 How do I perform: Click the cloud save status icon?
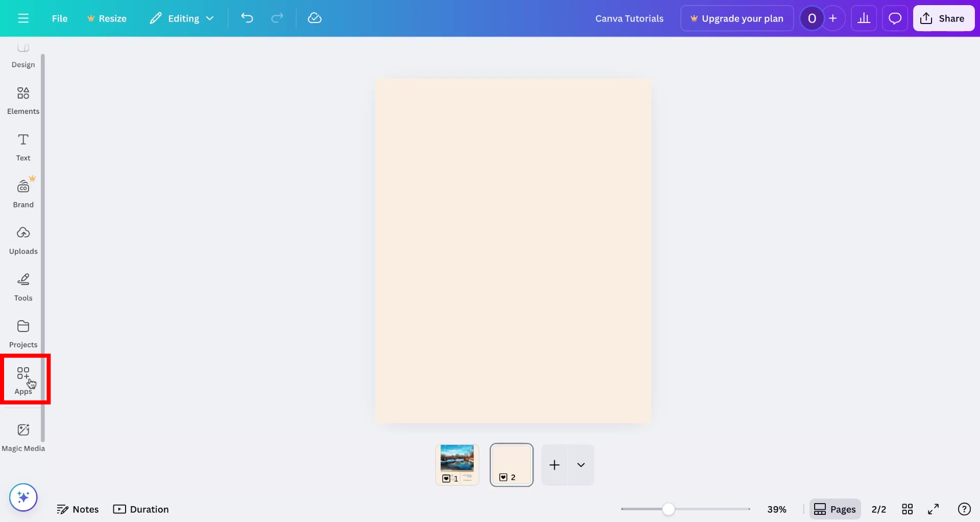tap(315, 18)
